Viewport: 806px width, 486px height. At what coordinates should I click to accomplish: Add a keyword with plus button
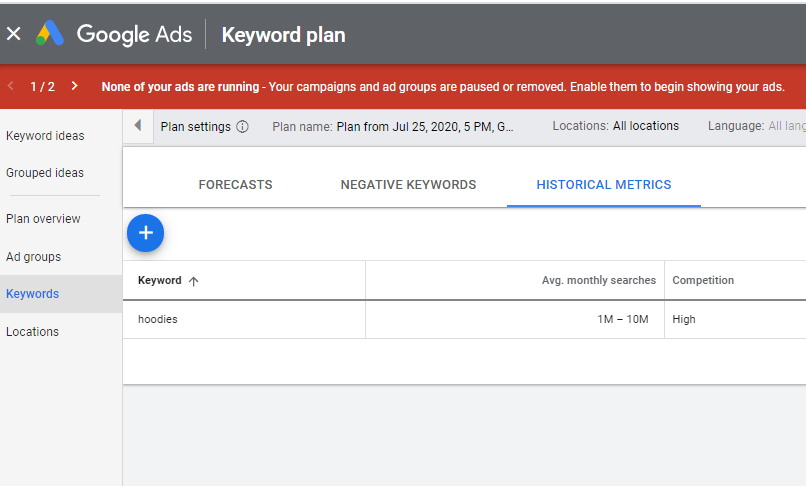(x=145, y=233)
